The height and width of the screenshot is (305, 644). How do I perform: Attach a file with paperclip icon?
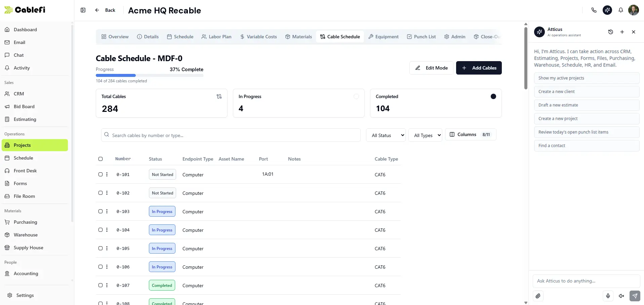click(x=538, y=296)
